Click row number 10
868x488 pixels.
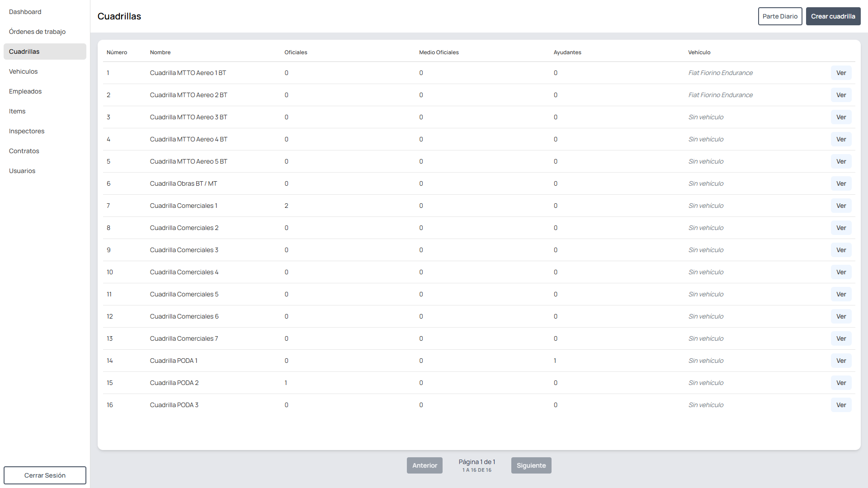coord(110,272)
